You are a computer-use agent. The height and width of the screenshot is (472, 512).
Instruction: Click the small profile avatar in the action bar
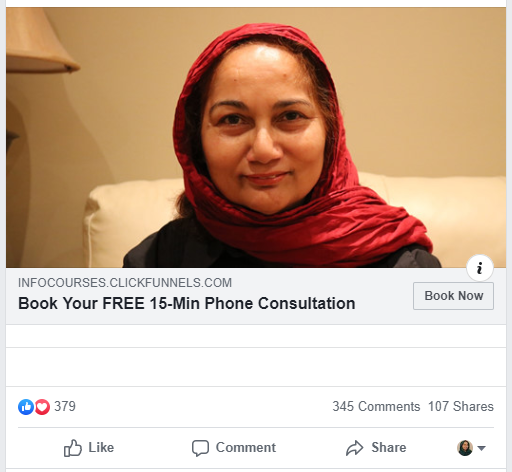pos(465,448)
